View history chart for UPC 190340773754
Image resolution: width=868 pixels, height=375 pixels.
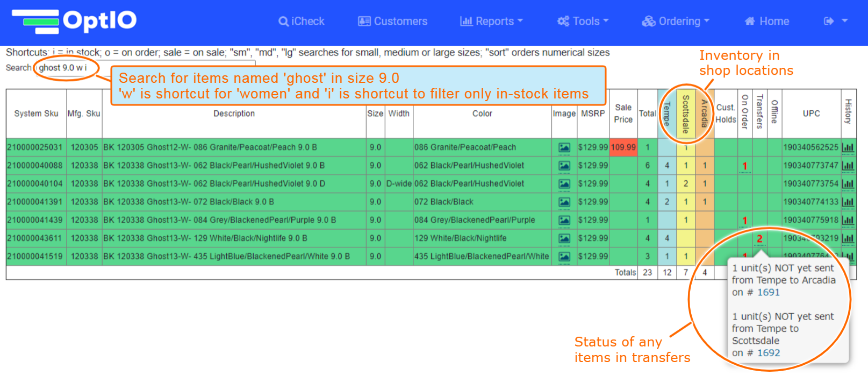click(x=848, y=184)
